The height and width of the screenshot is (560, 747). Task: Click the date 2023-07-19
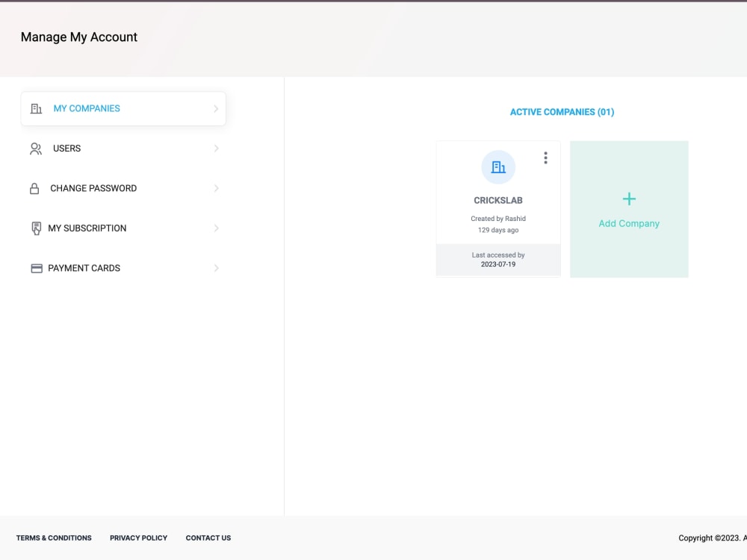[x=498, y=264]
